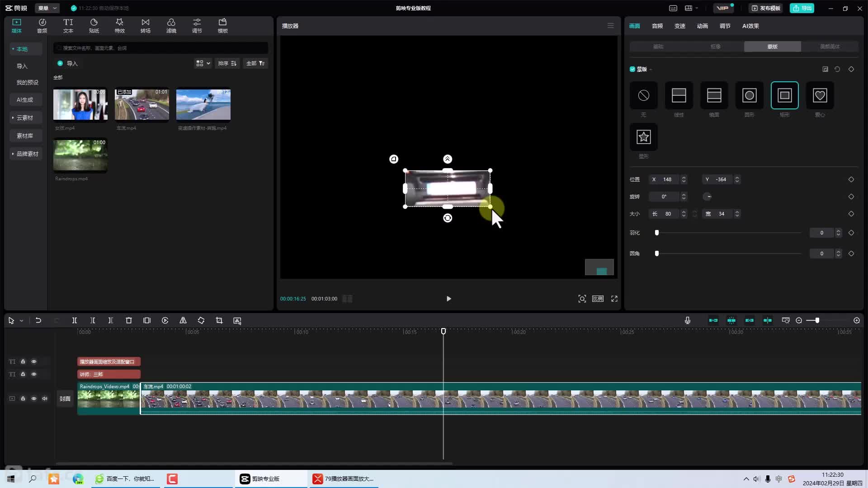Open the 转场 (Transitions) panel

pos(145,26)
